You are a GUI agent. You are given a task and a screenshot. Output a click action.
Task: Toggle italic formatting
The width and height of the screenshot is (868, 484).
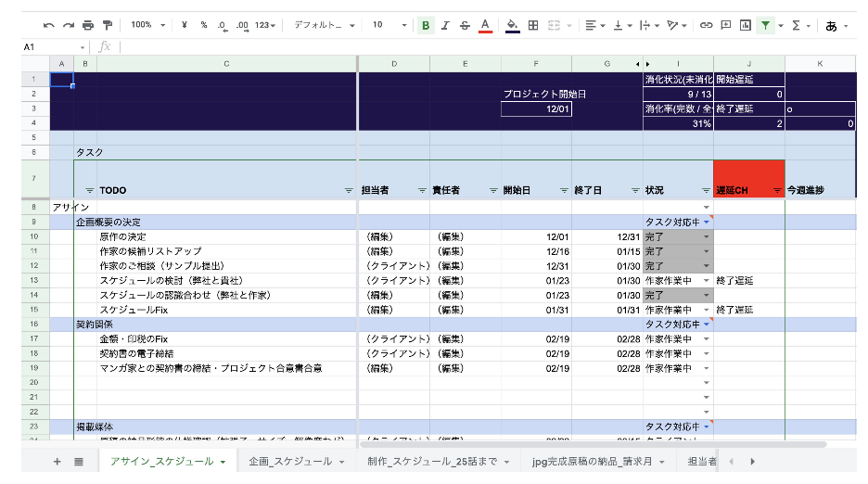(x=445, y=25)
